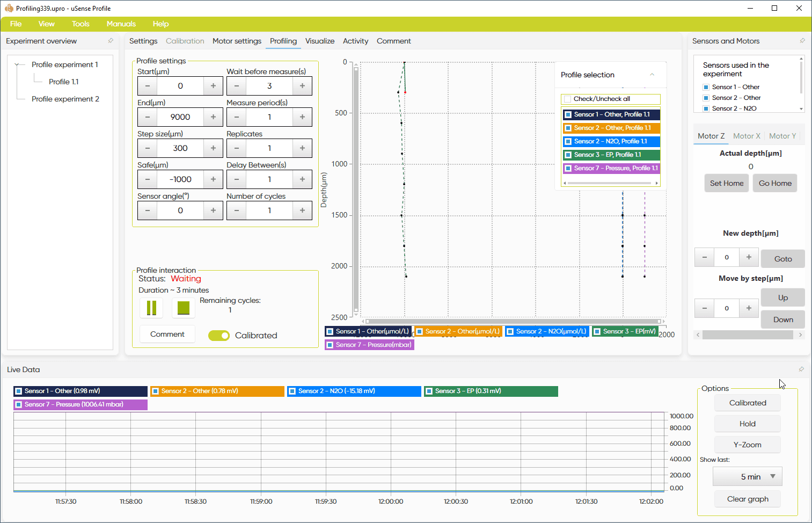Toggle Sensor 1 - Other, Profile 1.1 checkbox
This screenshot has height=523, width=812.
pos(568,114)
